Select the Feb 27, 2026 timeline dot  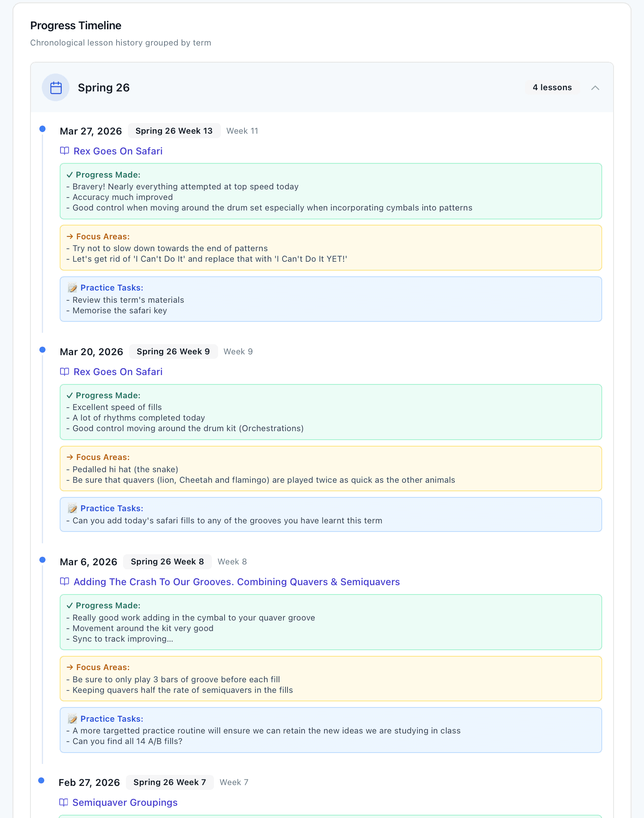coord(41,780)
